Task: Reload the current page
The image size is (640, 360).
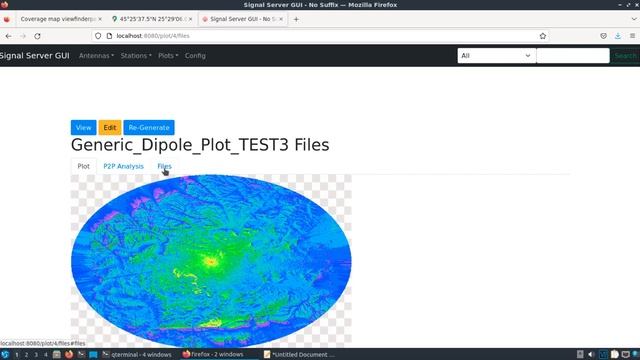Action: pos(37,36)
